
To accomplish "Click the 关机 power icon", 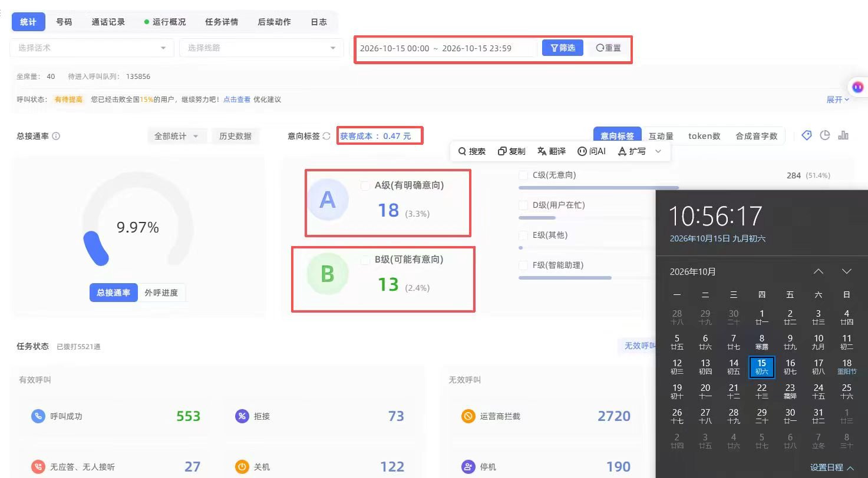I will [242, 467].
